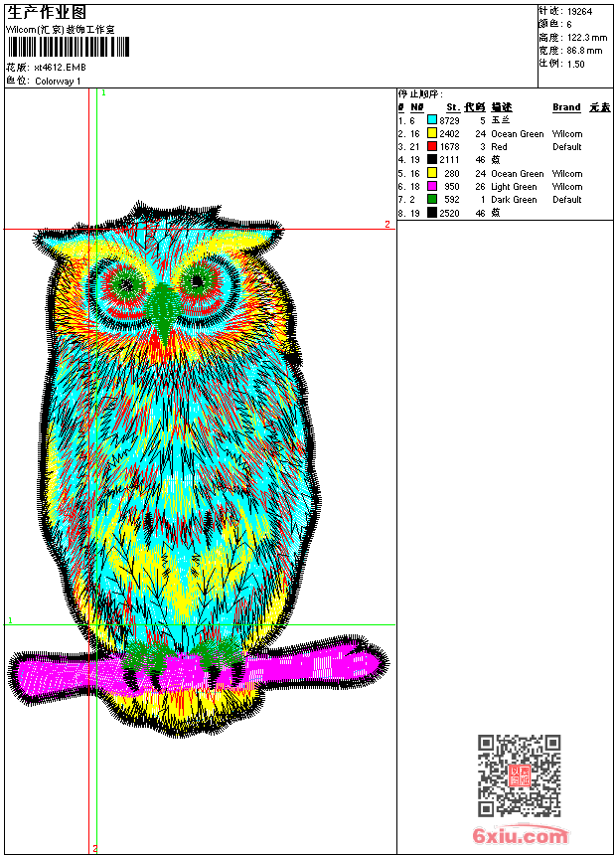Click the cyan color swatch in stop 1
Screen dimensions: 616x855
click(432, 120)
